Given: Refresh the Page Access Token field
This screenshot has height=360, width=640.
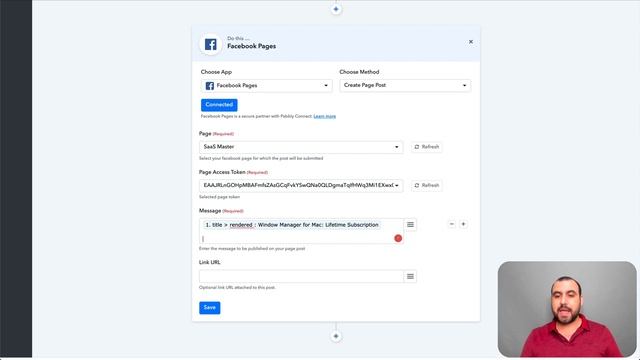Looking at the screenshot, I should (x=427, y=185).
